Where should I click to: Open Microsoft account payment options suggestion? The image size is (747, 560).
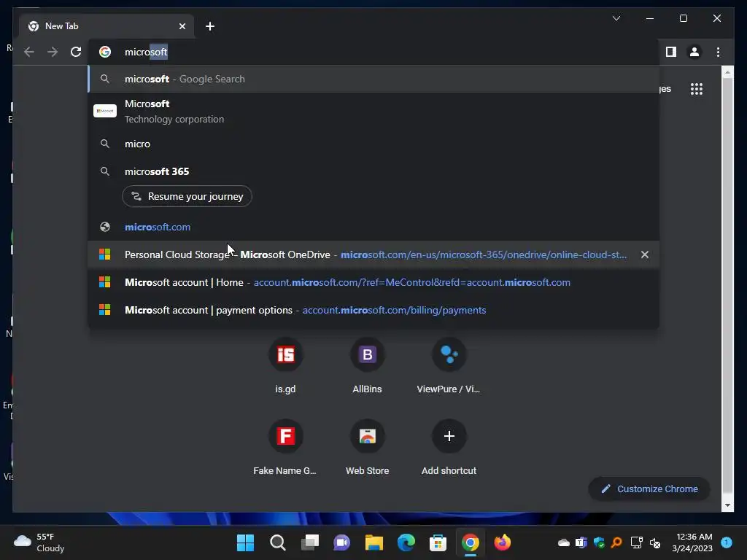click(x=373, y=310)
